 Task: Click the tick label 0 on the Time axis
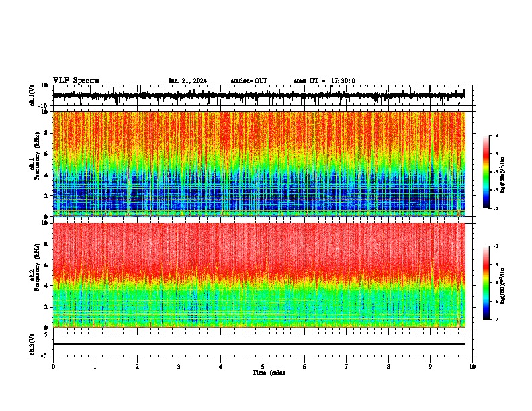(53, 367)
